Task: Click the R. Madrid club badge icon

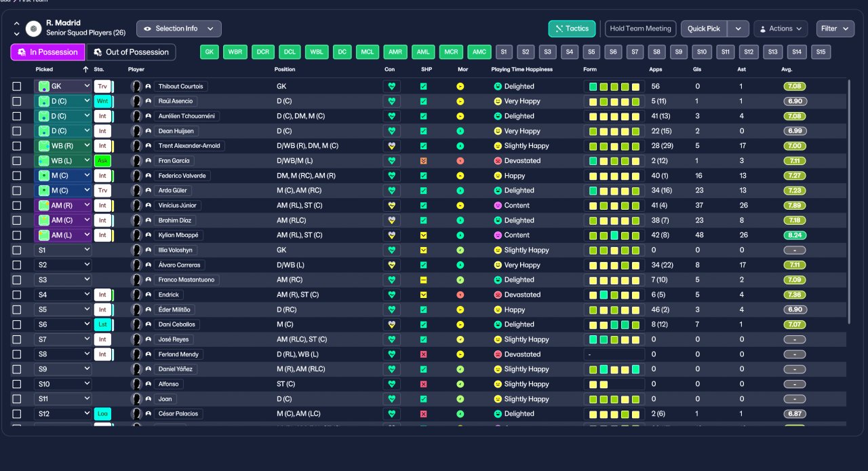Action: coord(33,29)
